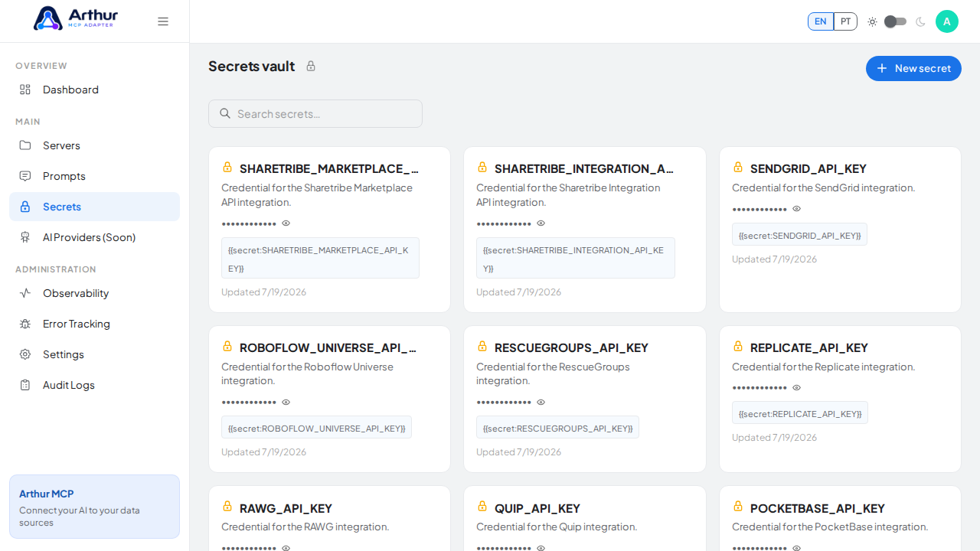Switch language to PT
Screen dimensions: 980x551
(x=845, y=21)
